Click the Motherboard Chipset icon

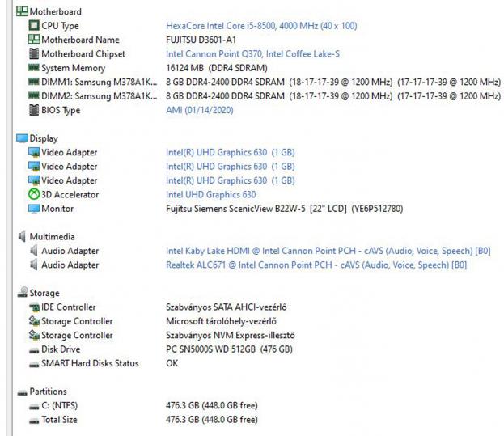[34, 53]
